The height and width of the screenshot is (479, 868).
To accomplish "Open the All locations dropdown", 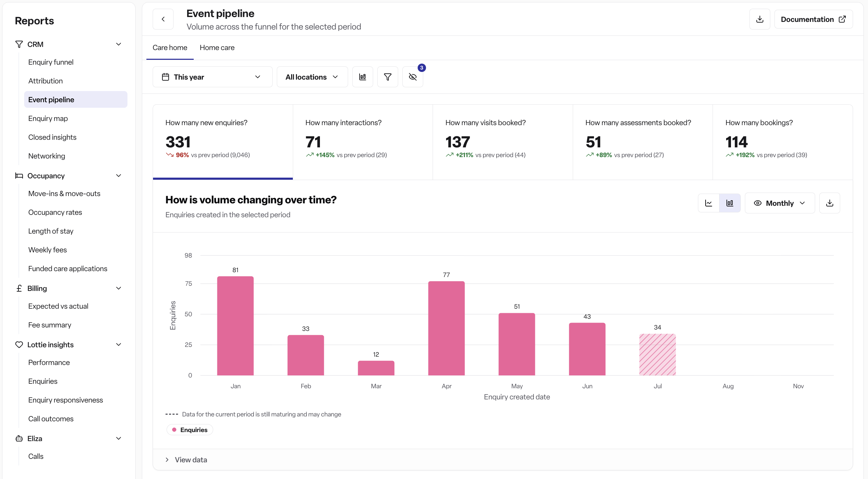I will [312, 77].
